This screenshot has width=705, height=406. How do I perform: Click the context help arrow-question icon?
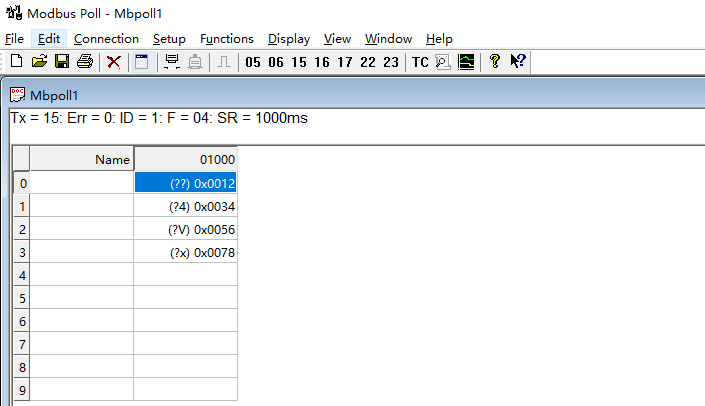(x=518, y=61)
